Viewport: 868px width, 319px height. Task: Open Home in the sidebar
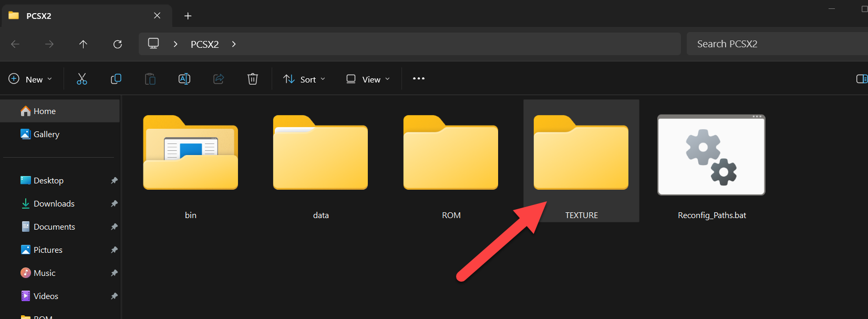click(x=60, y=111)
